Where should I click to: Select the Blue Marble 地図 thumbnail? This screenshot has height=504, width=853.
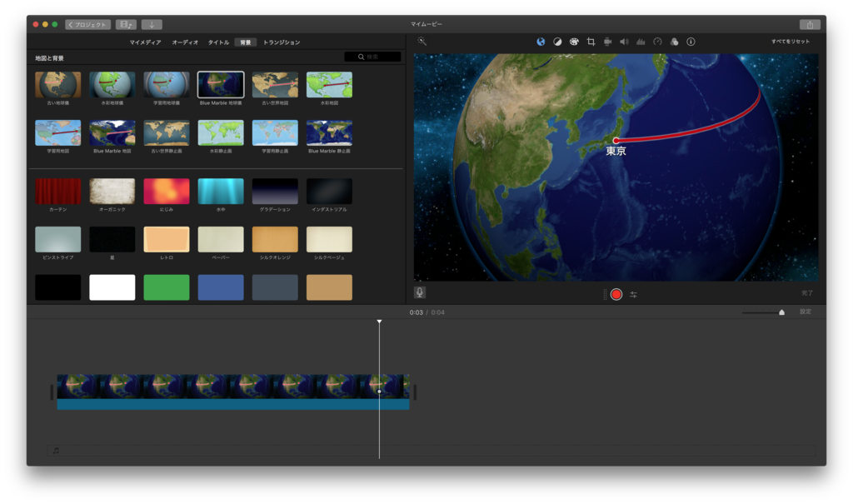click(x=112, y=132)
